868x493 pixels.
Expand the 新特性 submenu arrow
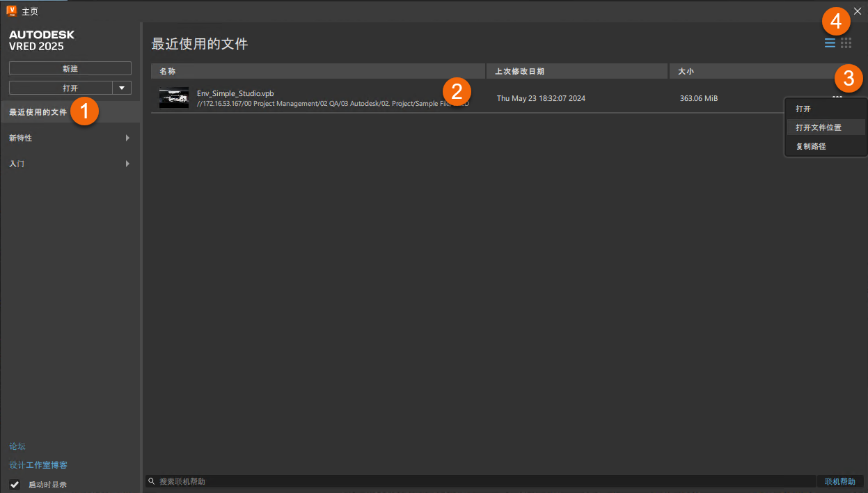127,138
